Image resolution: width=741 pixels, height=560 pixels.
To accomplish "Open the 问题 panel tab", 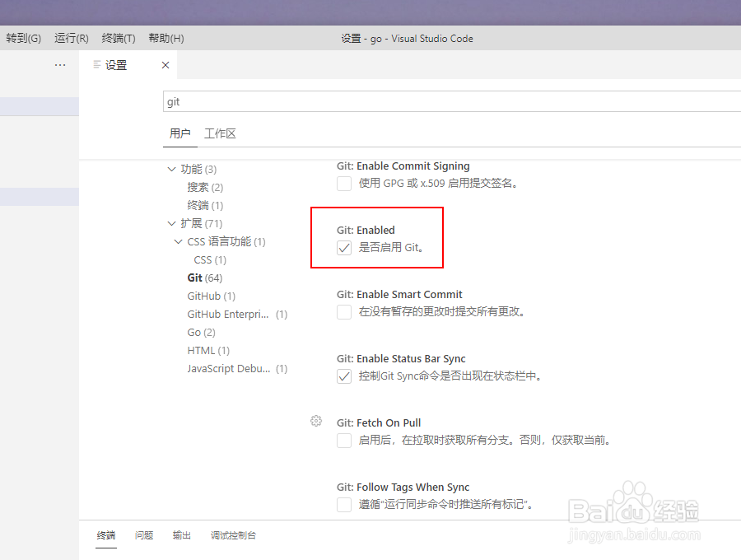I will tap(144, 535).
